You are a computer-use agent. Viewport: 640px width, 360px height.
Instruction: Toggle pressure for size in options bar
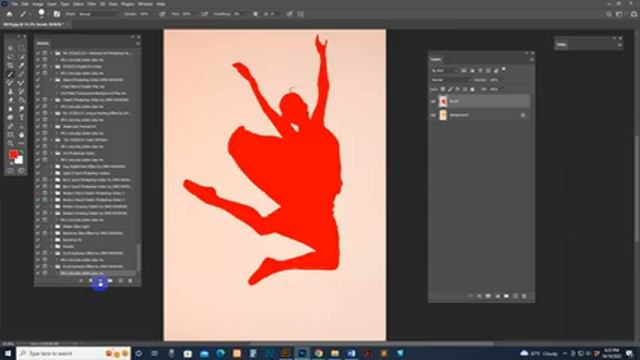coord(289,14)
